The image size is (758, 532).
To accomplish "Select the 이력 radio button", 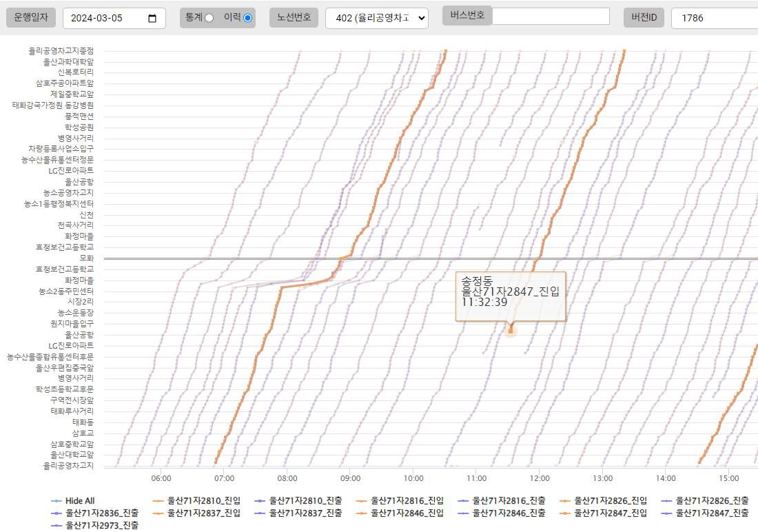I will coord(248,18).
